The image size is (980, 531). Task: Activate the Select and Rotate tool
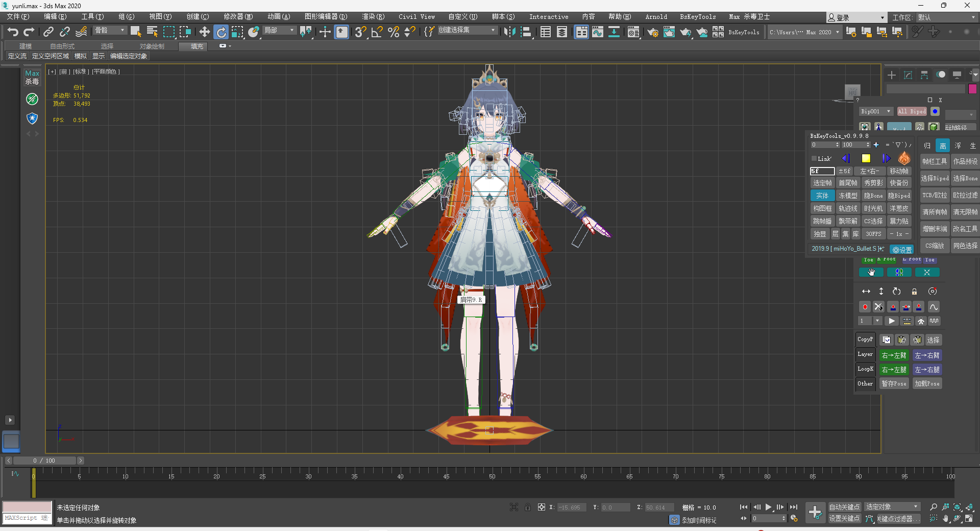pos(221,32)
